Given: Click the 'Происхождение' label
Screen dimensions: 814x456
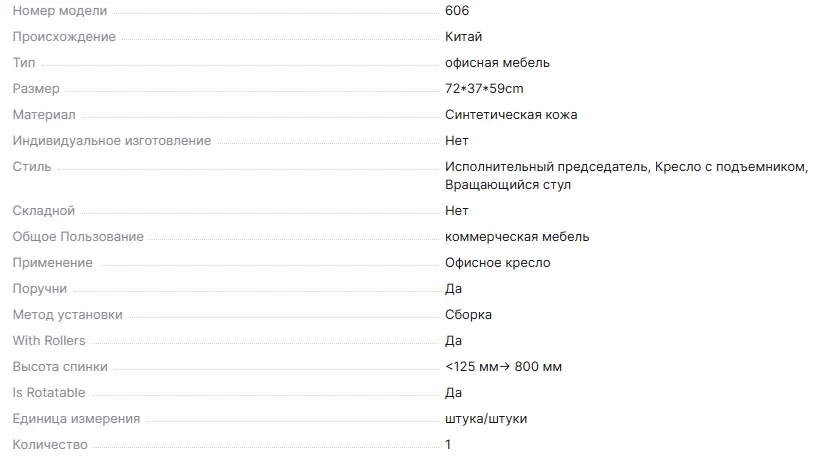Looking at the screenshot, I should (x=64, y=37).
